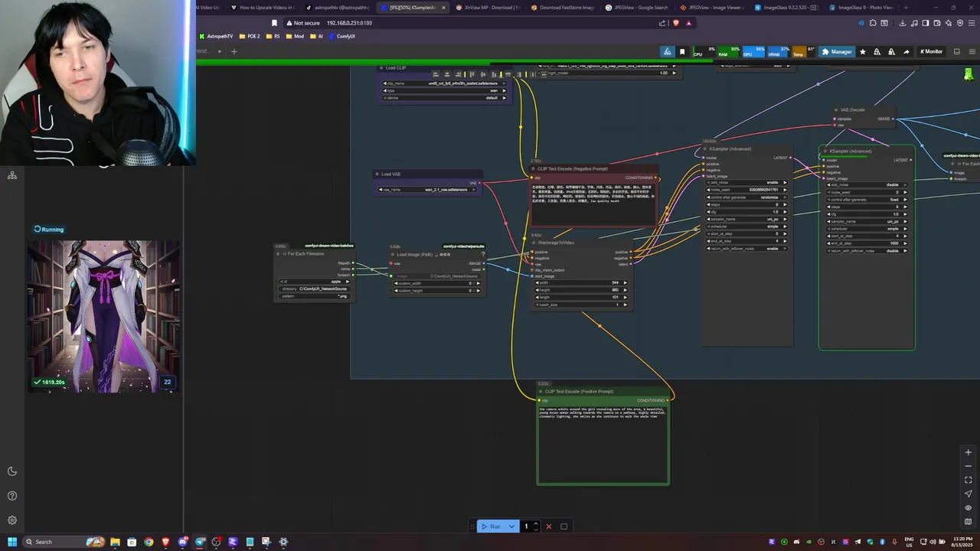Change control after generate randomize on left KSampler
The width and height of the screenshot is (980, 551).
746,197
